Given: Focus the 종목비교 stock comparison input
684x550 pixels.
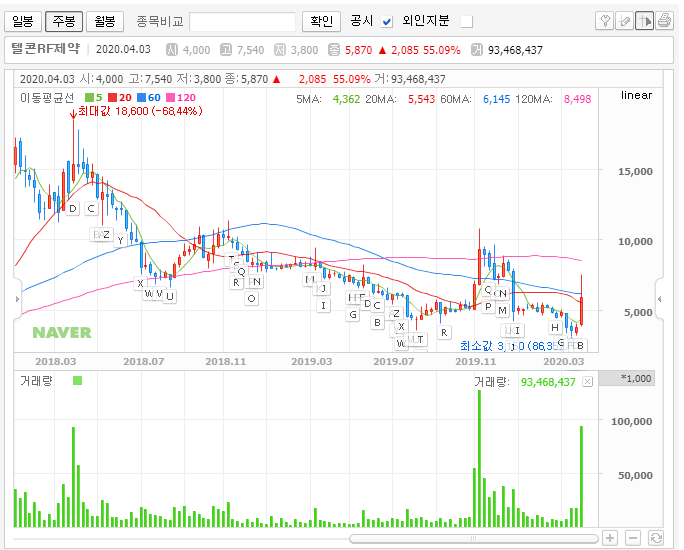Looking at the screenshot, I should click(x=243, y=21).
